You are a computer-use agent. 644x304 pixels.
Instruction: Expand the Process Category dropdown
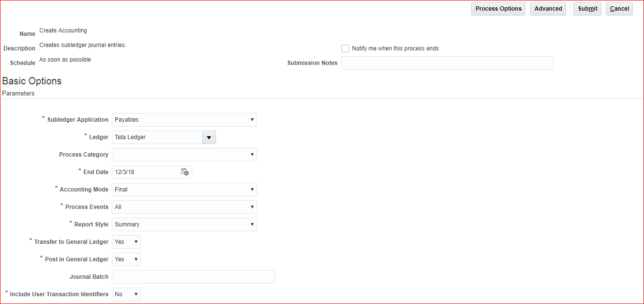point(184,155)
